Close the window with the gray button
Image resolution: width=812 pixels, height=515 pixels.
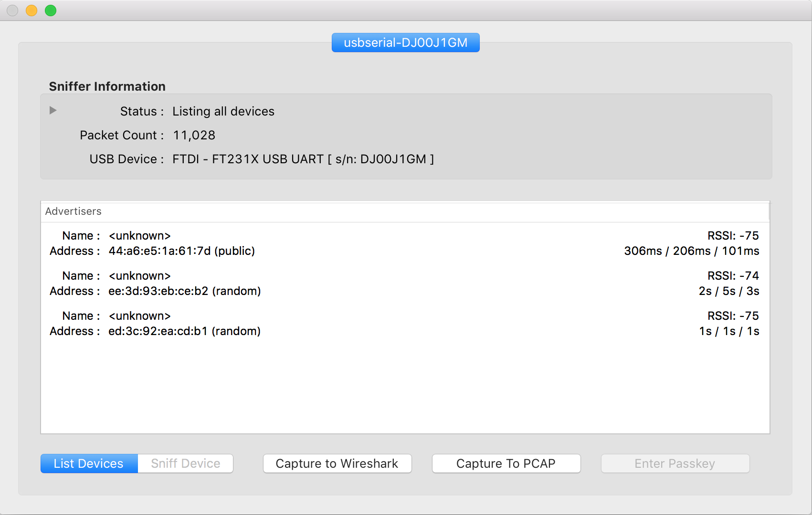[12, 11]
